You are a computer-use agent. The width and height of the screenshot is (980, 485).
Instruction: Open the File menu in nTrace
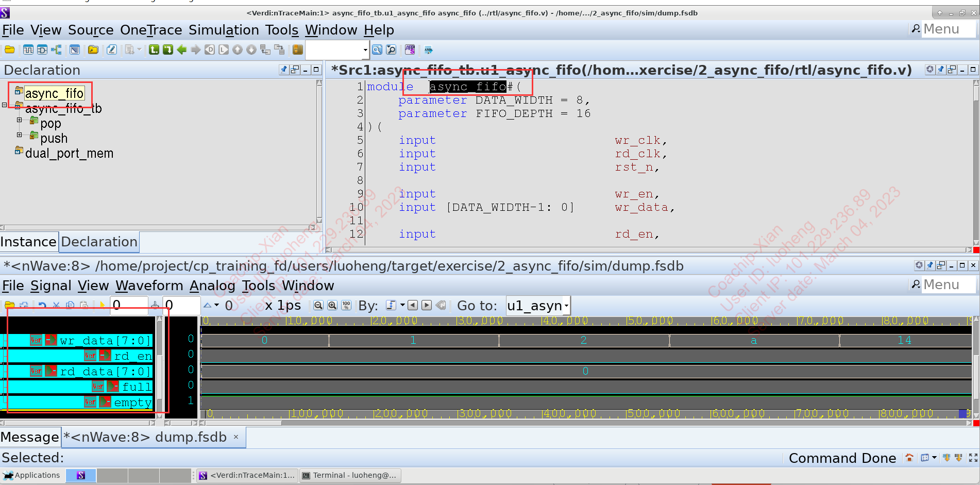[x=13, y=30]
